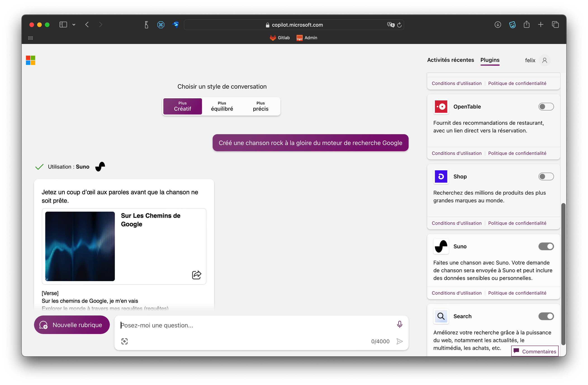Select the Plus précis conversation style
588x385 pixels.
(x=260, y=106)
